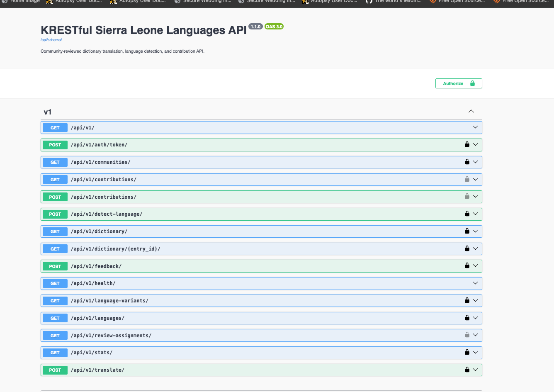Click the /api/v1/contributions/ path on the GET row
The height and width of the screenshot is (392, 554).
click(104, 180)
